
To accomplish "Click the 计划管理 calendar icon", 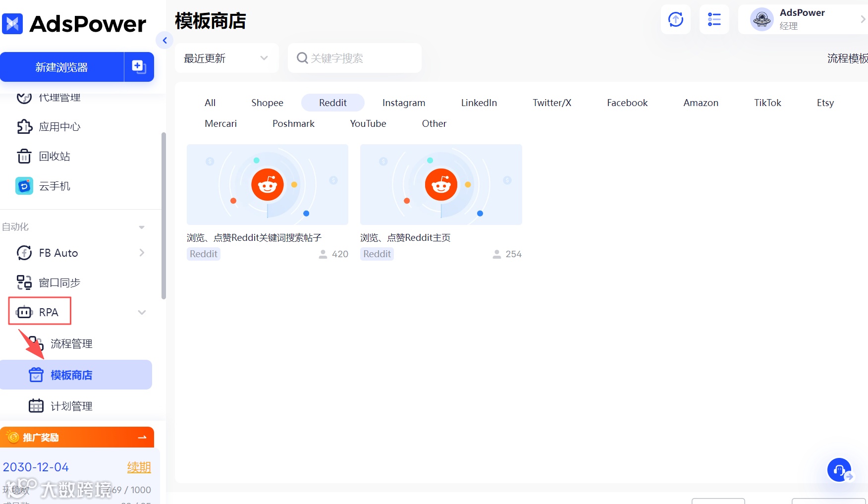I will [x=36, y=406].
